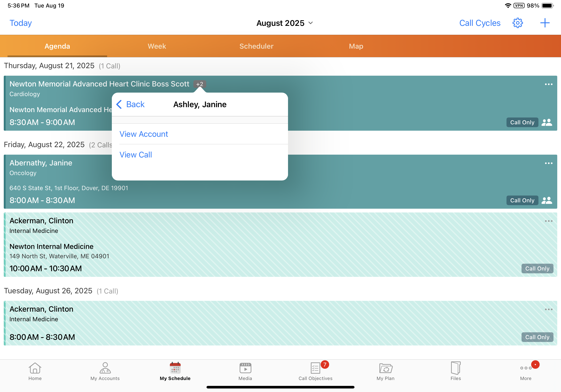Switch to the Scheduler tab
Viewport: 561px width, 392px height.
tap(256, 46)
